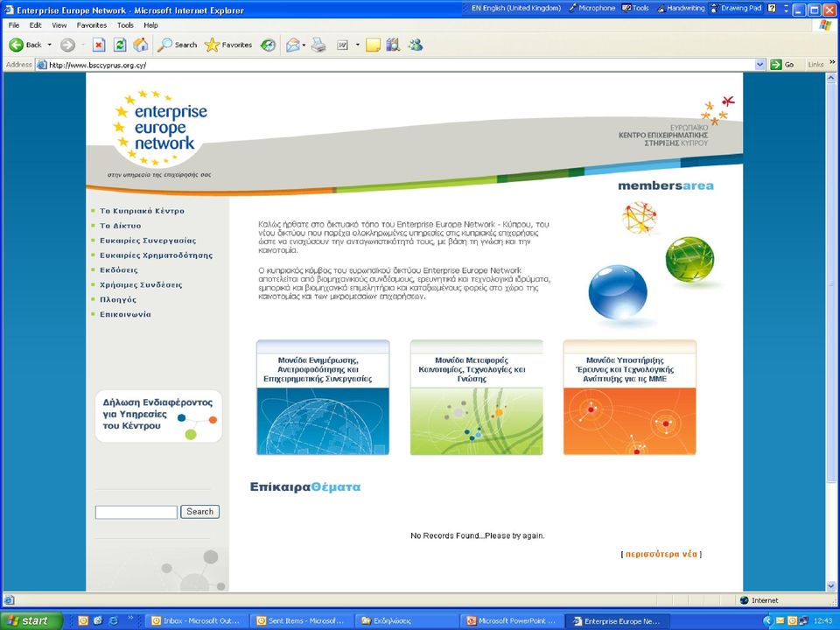The image size is (840, 630).
Task: Open the Edit menu
Action: click(35, 25)
